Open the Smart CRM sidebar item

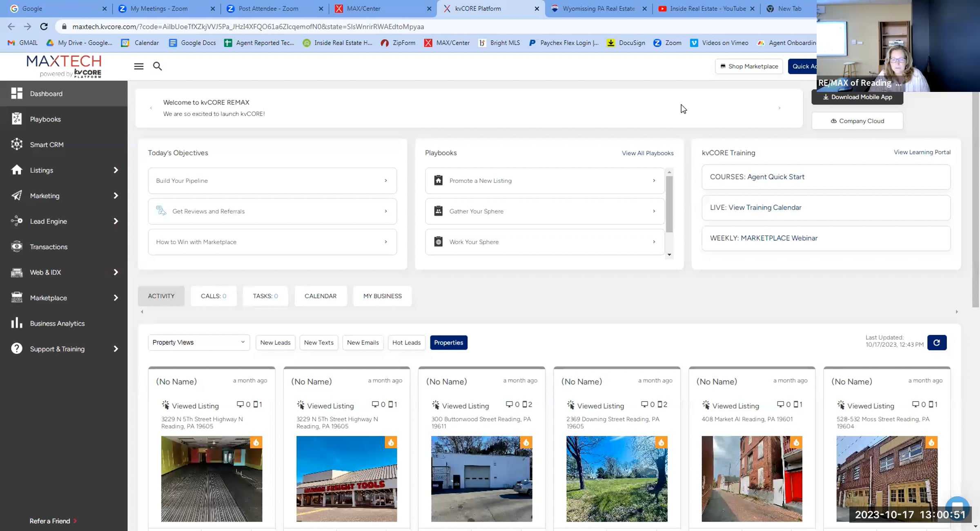[x=47, y=145]
